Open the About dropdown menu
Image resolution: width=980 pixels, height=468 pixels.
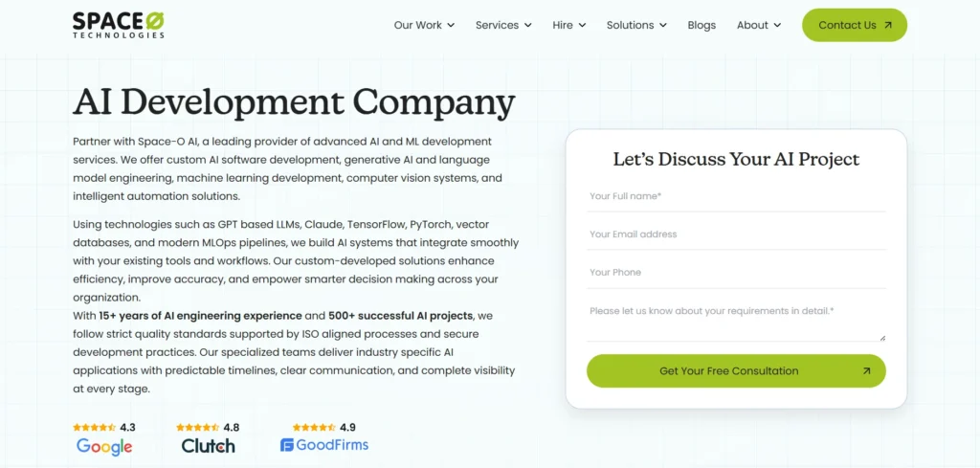[x=759, y=25]
